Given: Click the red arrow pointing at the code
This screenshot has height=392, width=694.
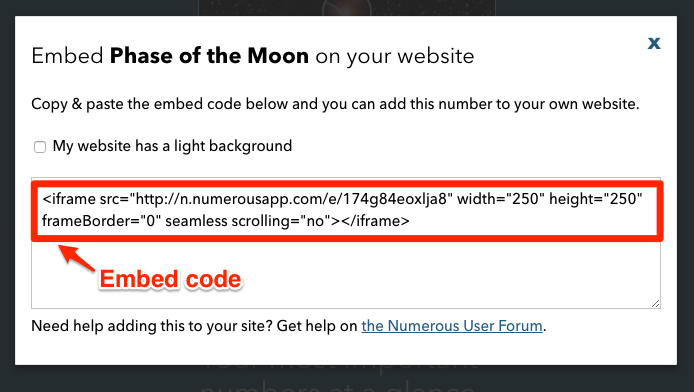Looking at the screenshot, I should click(76, 257).
